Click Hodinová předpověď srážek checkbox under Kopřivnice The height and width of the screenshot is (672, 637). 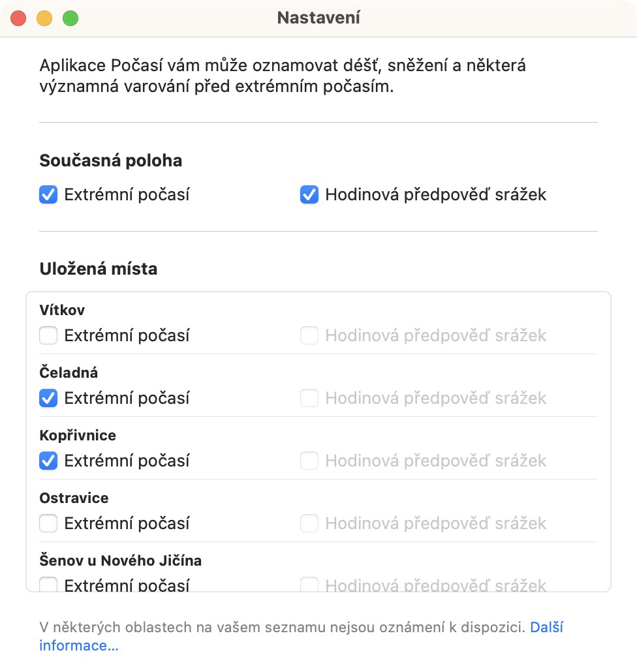point(309,461)
